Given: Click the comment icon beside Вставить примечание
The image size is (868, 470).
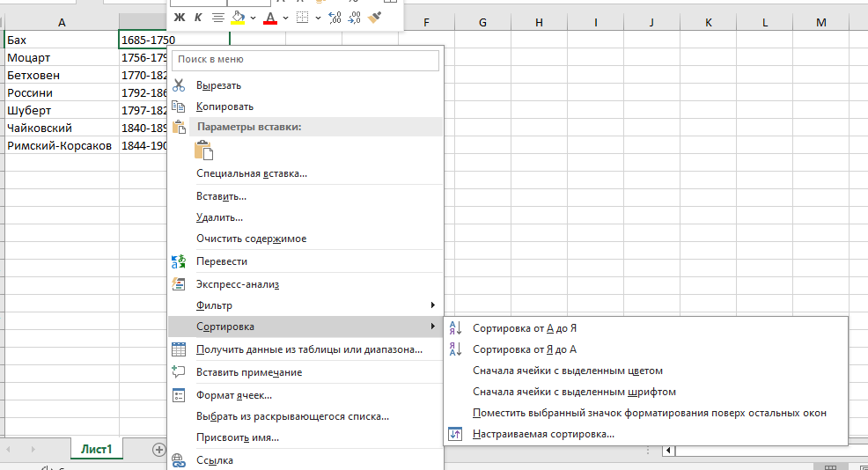Looking at the screenshot, I should (x=178, y=372).
